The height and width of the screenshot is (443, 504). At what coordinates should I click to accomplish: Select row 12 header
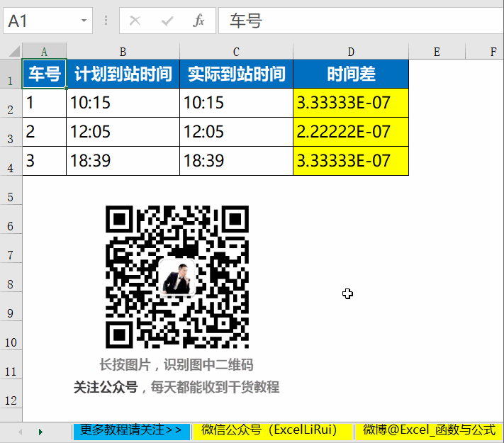[11, 393]
